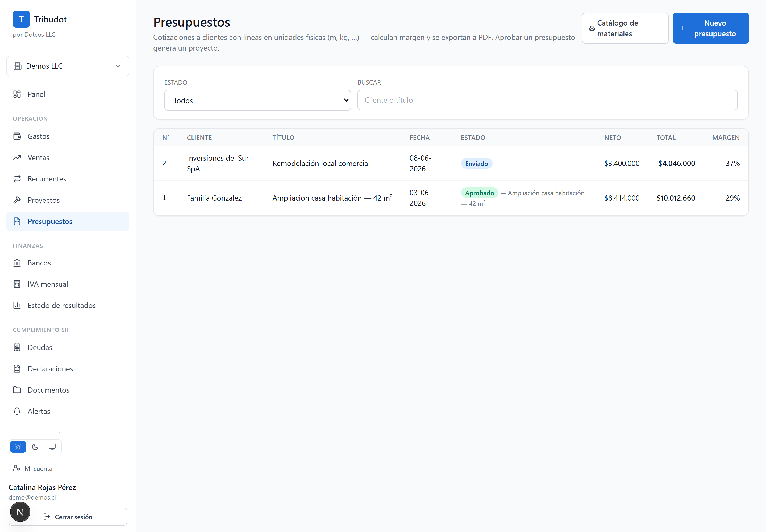Click client Inversiones del Sur SpA
766x532 pixels.
pyautogui.click(x=218, y=163)
